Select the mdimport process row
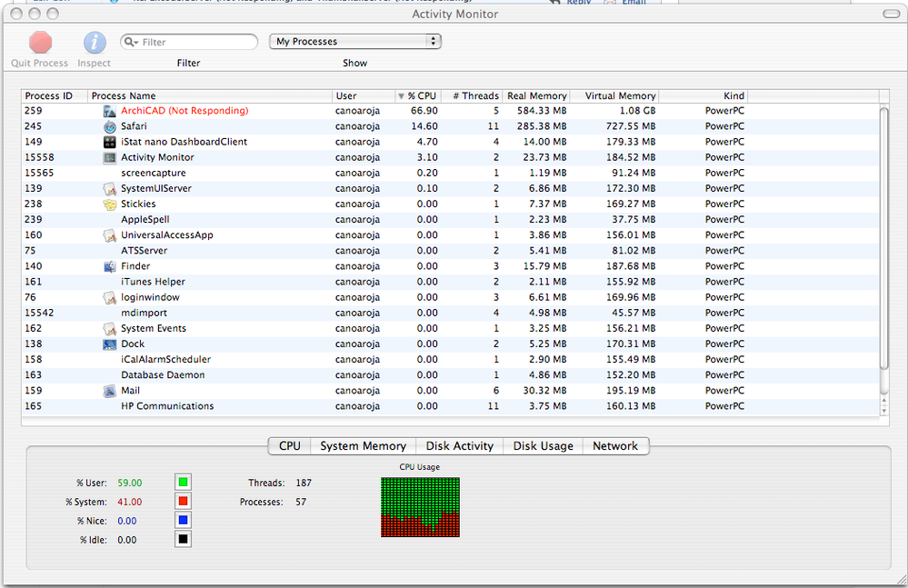The width and height of the screenshot is (908, 588). [x=451, y=314]
